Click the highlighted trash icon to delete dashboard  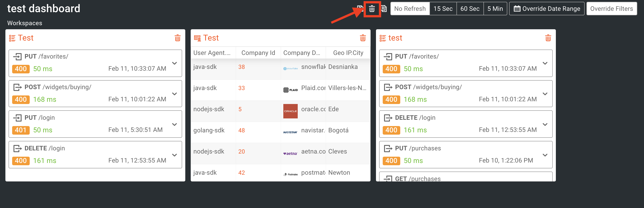pyautogui.click(x=371, y=9)
